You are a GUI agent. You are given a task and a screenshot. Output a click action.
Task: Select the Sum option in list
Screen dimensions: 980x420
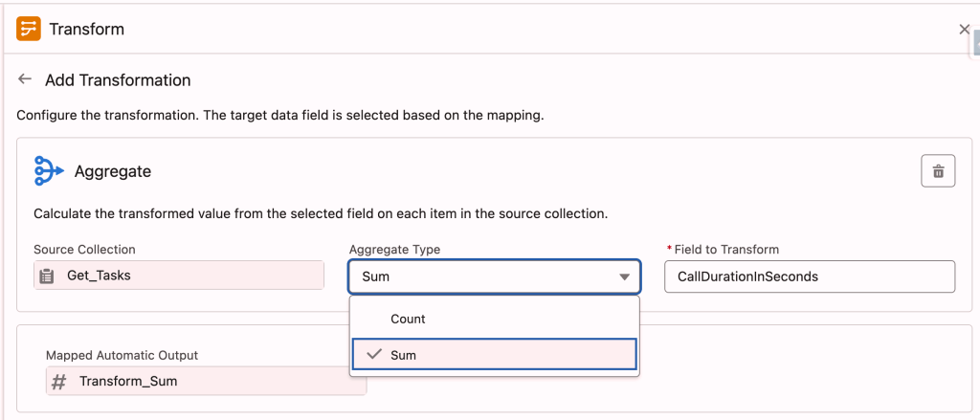[x=494, y=354]
